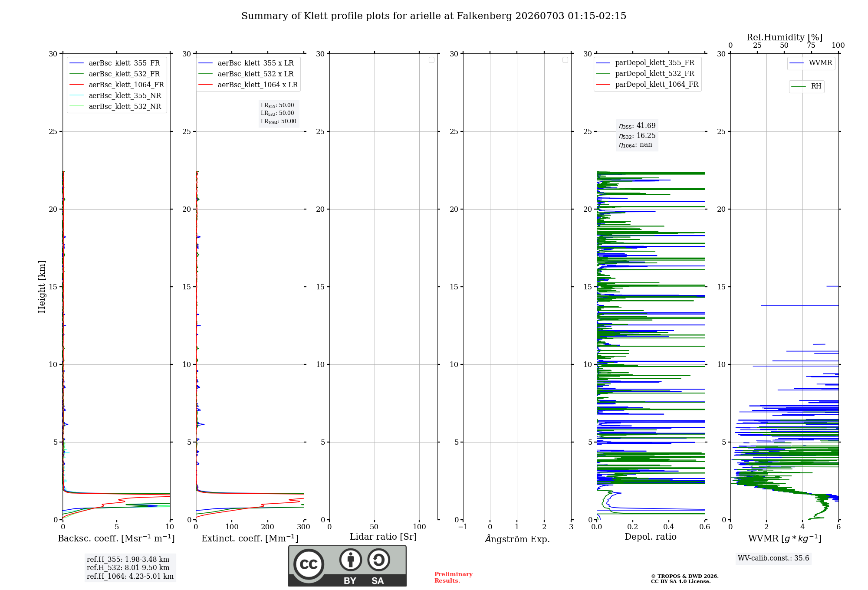Click the RH legend entry
This screenshot has width=868, height=590.
[806, 86]
